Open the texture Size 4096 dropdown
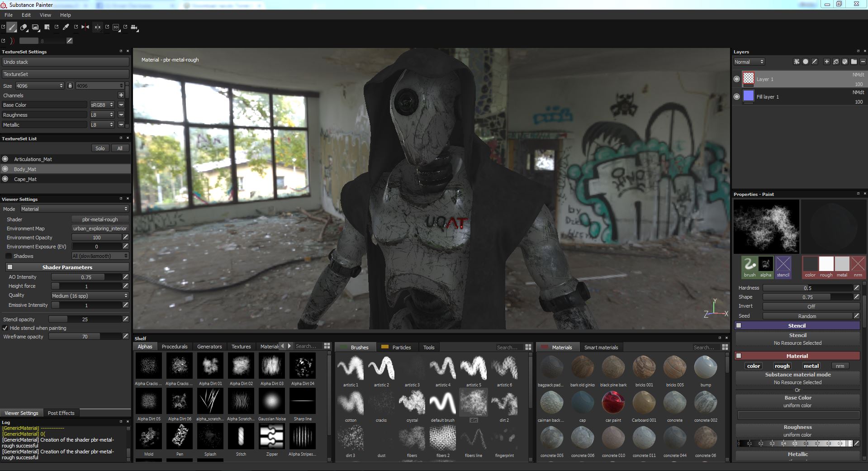 coord(40,86)
